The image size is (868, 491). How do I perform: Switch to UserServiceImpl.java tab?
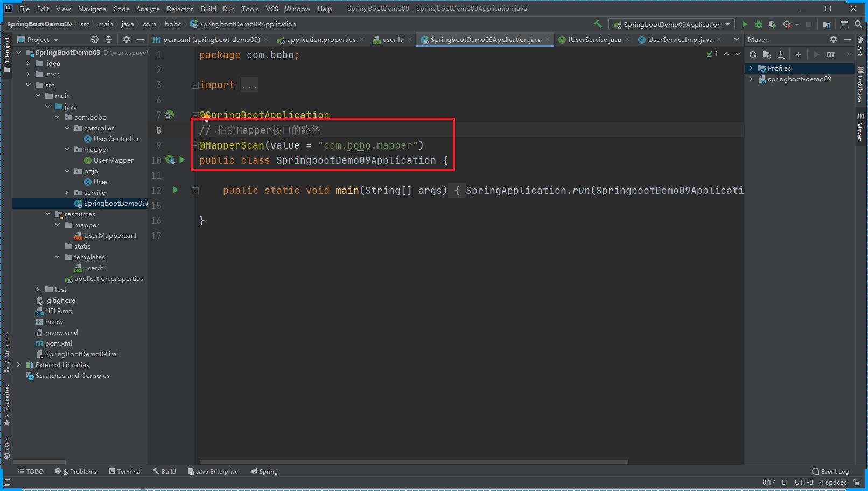pyautogui.click(x=680, y=39)
